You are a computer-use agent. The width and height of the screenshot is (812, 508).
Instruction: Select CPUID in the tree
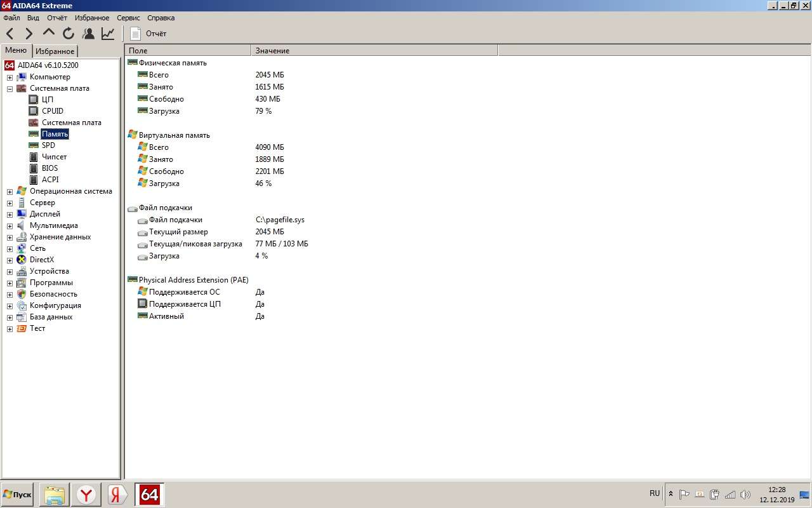click(x=53, y=111)
